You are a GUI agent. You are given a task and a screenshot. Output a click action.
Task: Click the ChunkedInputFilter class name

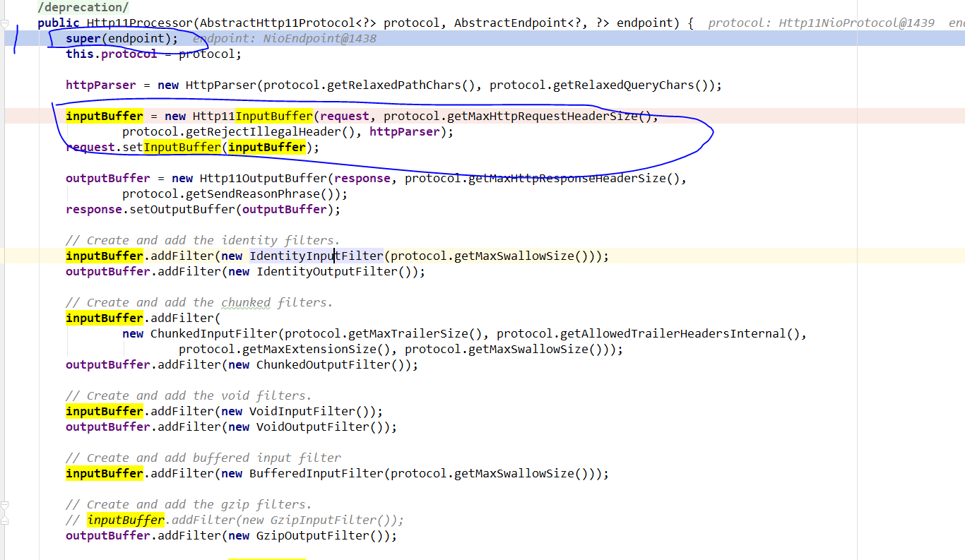pos(213,333)
